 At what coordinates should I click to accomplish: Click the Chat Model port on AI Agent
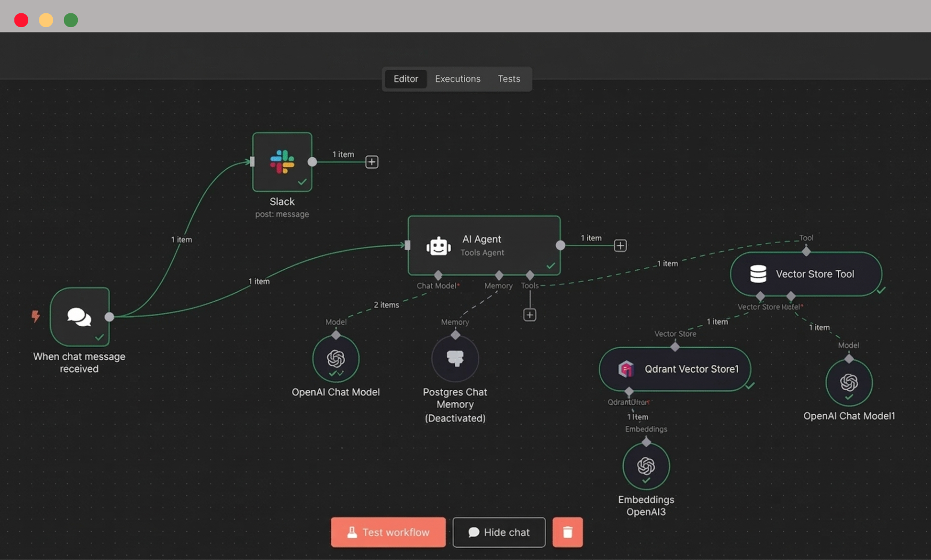(438, 275)
